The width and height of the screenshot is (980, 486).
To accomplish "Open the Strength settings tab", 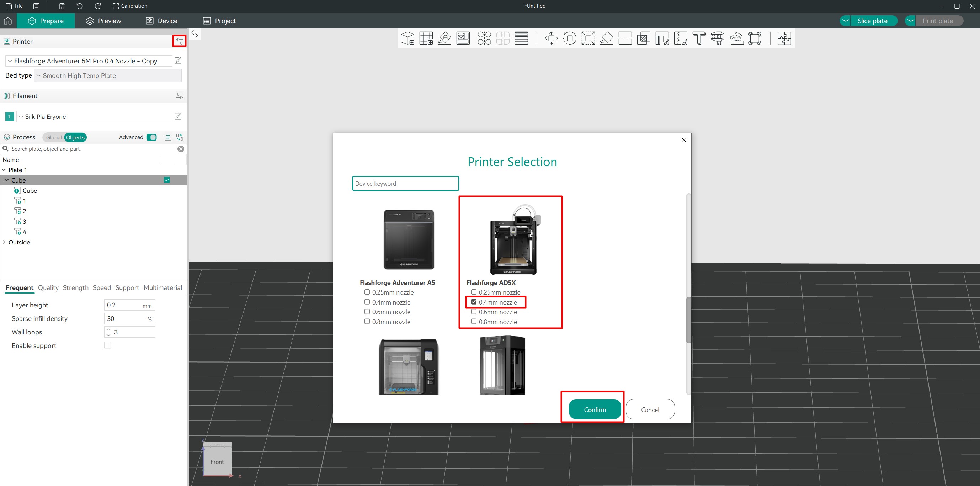I will (75, 288).
